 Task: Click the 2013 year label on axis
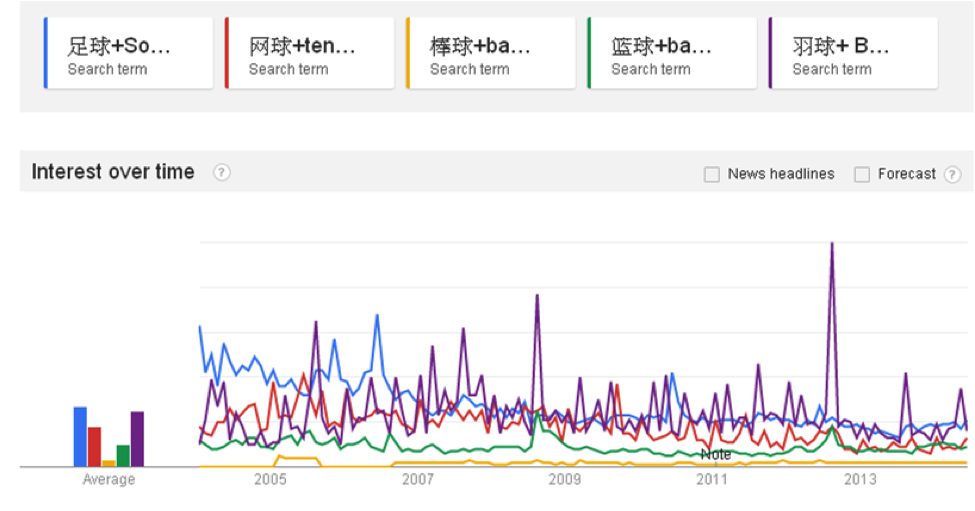(860, 480)
